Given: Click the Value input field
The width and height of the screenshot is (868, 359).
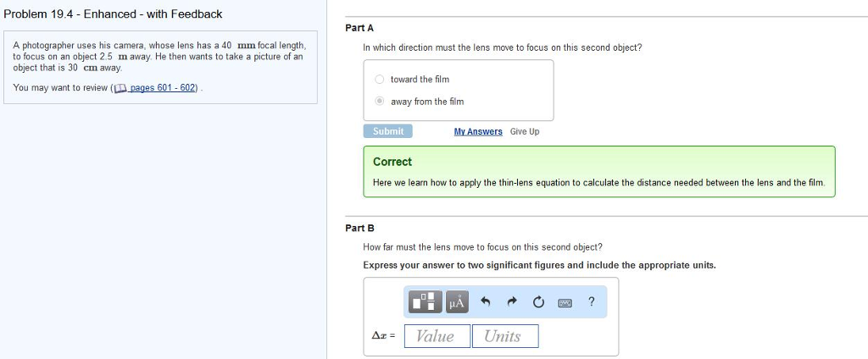Looking at the screenshot, I should tap(437, 336).
